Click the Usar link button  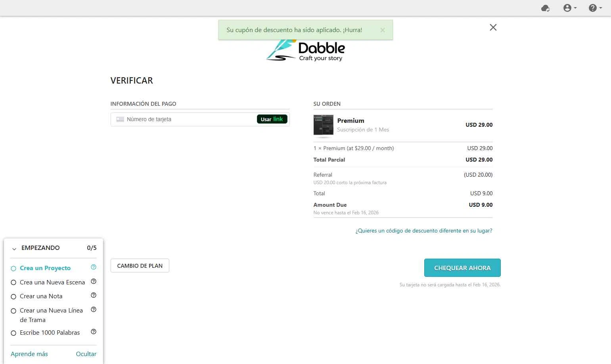pos(272,119)
